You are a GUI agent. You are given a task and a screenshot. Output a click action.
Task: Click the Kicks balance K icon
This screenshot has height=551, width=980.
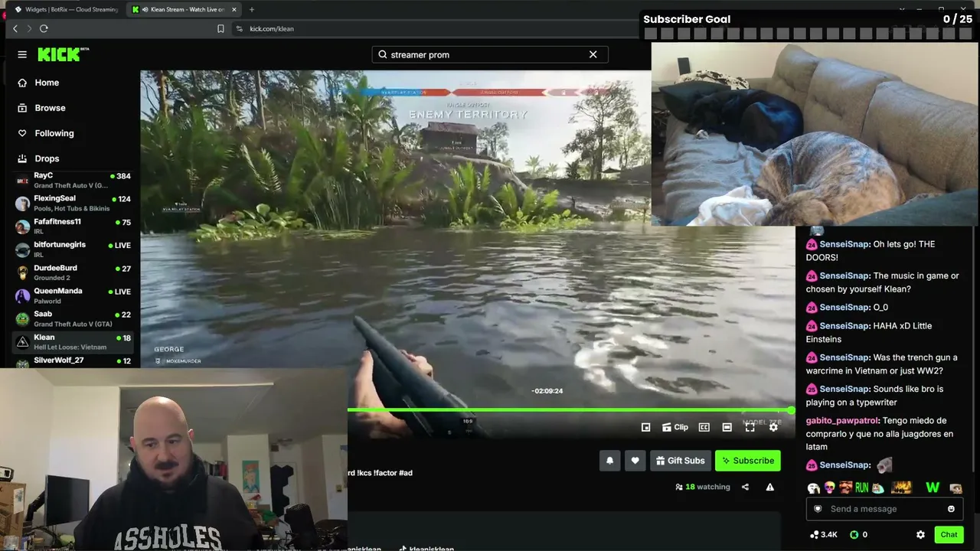[854, 535]
